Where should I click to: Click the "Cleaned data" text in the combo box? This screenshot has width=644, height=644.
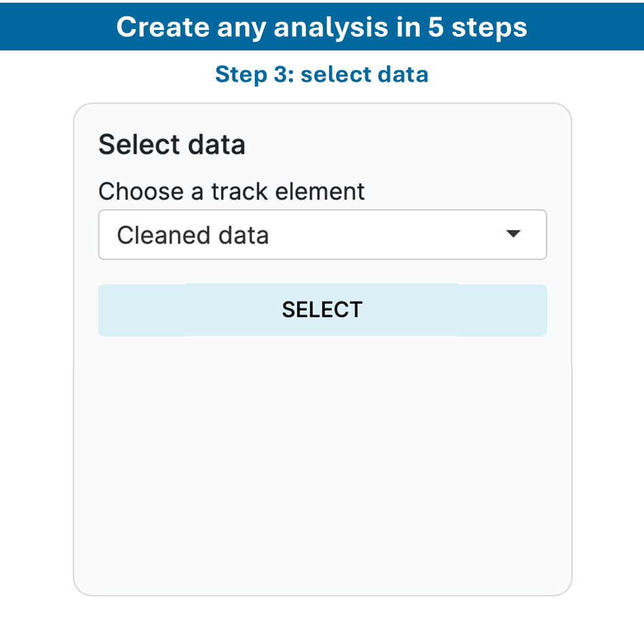click(x=193, y=235)
